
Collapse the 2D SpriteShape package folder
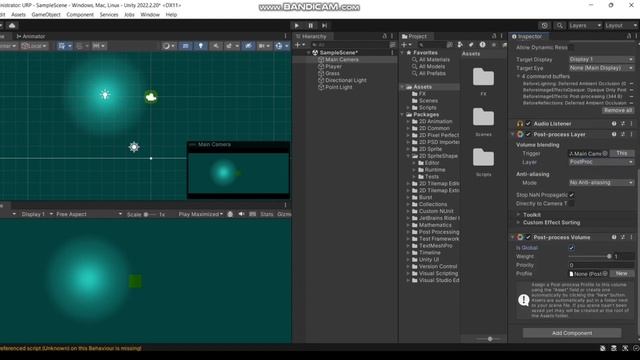[408, 156]
